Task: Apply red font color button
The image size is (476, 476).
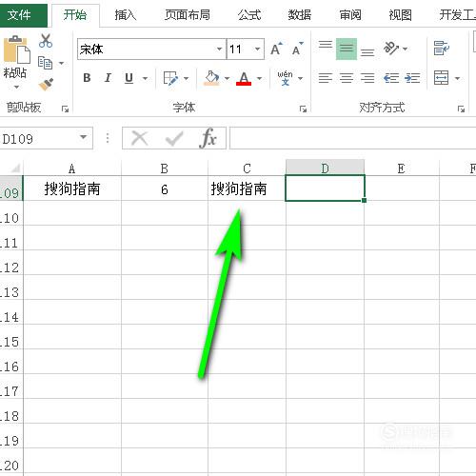Action: point(244,78)
